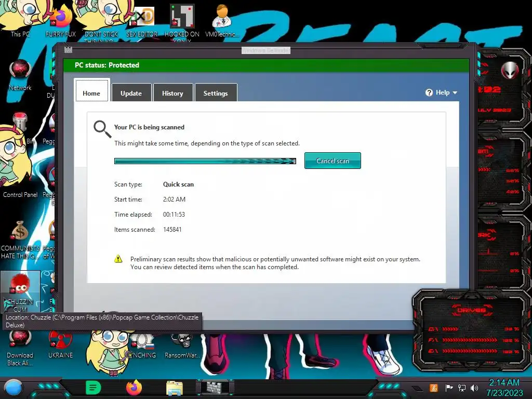Switch to the Update tab
532x399 pixels.
(131, 92)
